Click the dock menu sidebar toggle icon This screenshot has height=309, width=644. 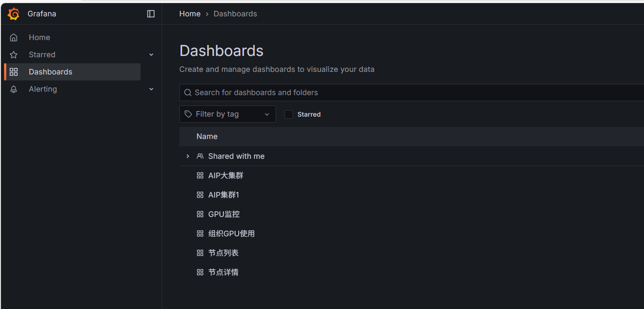tap(151, 14)
